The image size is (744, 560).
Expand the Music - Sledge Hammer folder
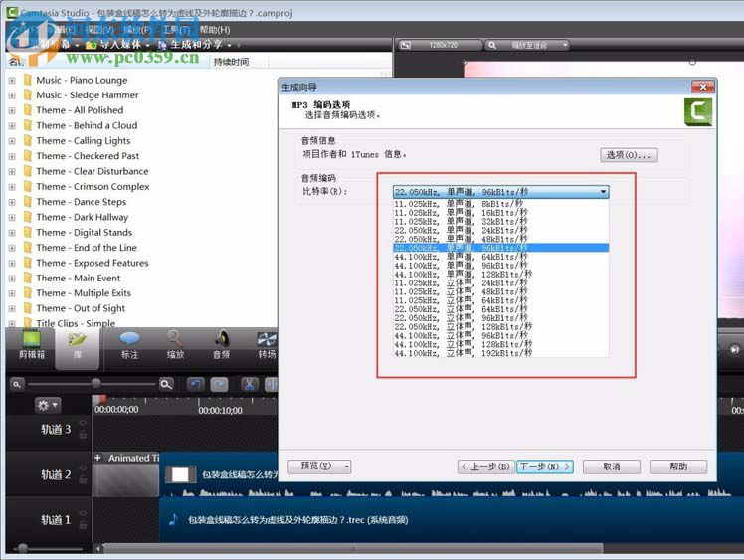click(x=12, y=95)
